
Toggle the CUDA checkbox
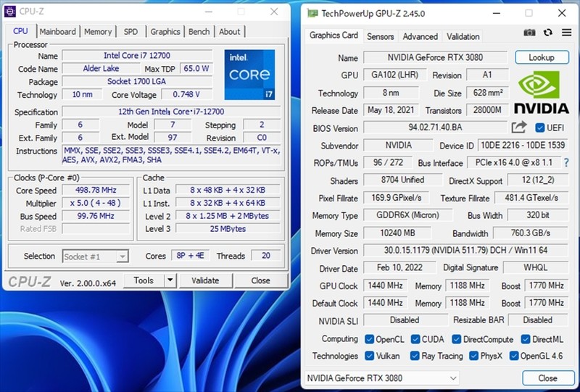(x=415, y=339)
